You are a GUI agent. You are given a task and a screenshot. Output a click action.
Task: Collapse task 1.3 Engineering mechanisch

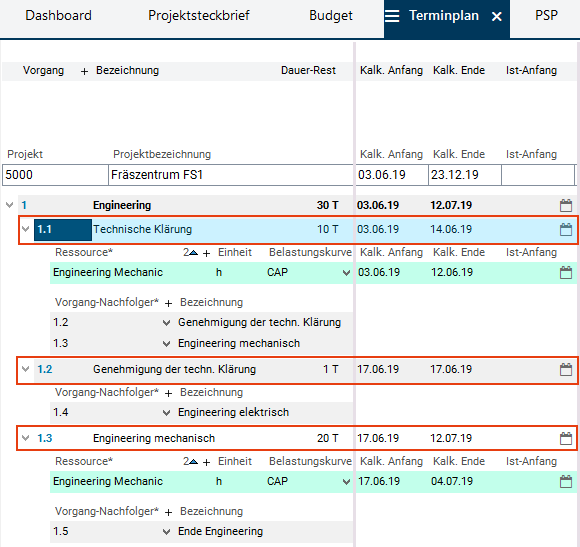click(26, 438)
